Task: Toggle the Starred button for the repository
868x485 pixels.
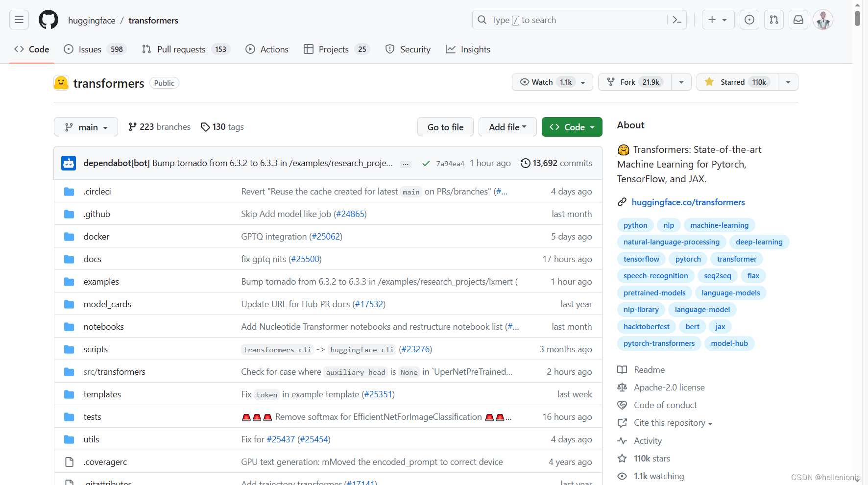Action: [737, 82]
